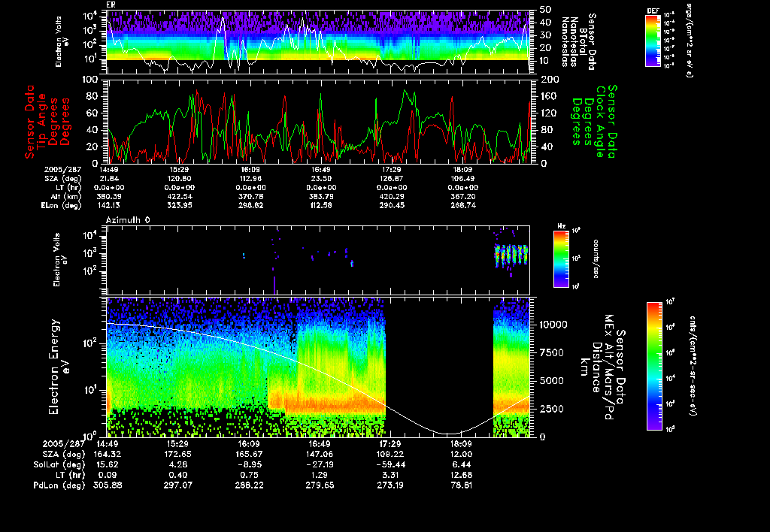
Task: Click the 'MEx Alt/Mars/Pd' axis label
Action: (x=608, y=367)
